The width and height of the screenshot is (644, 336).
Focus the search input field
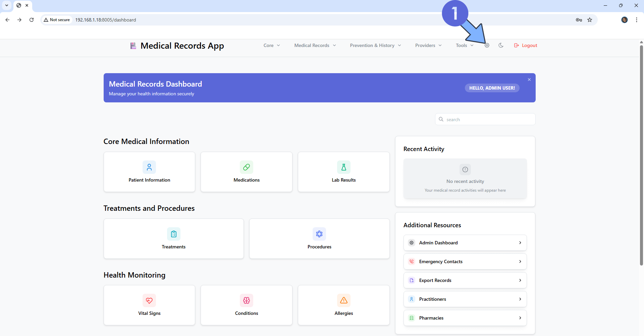(485, 119)
